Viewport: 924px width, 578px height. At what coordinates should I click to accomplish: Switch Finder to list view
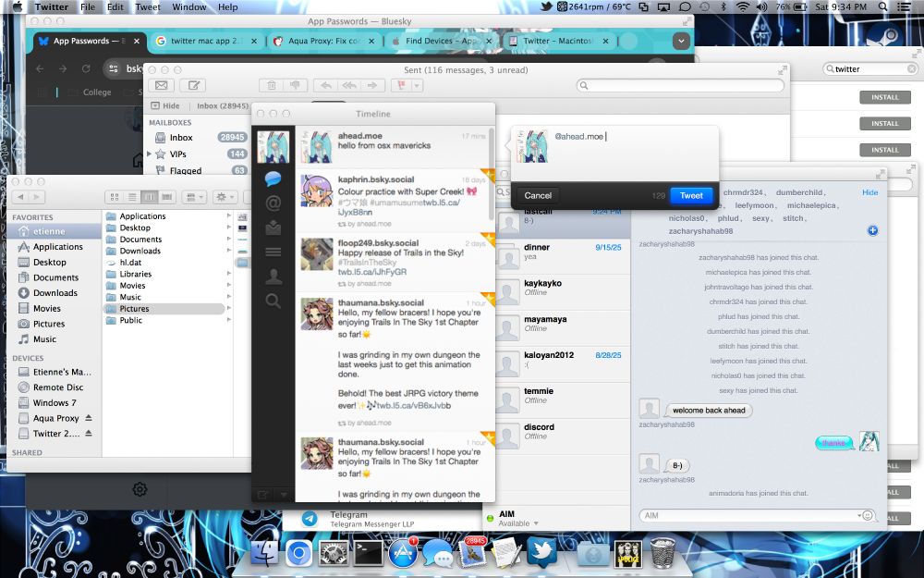pyautogui.click(x=132, y=197)
